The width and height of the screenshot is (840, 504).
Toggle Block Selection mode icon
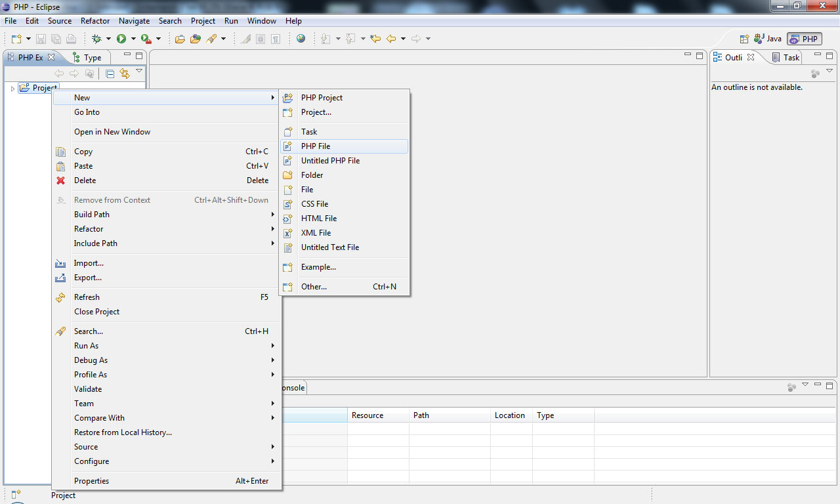[x=261, y=39]
